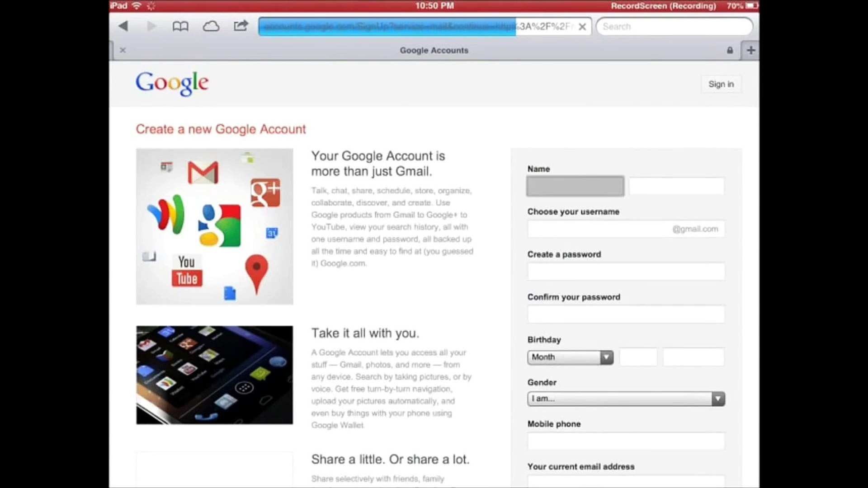Clear the address bar using the X icon

coord(582,27)
